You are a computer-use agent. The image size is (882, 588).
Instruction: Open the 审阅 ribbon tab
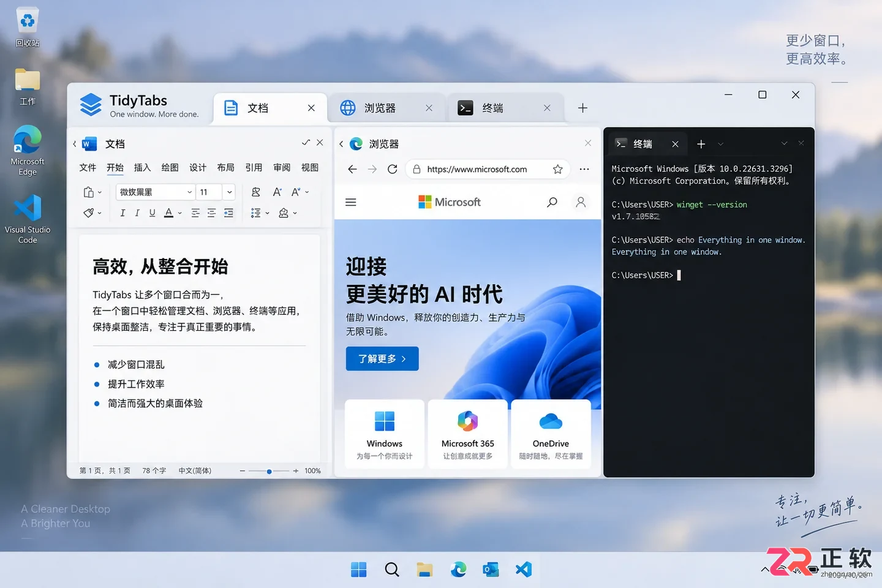(282, 168)
